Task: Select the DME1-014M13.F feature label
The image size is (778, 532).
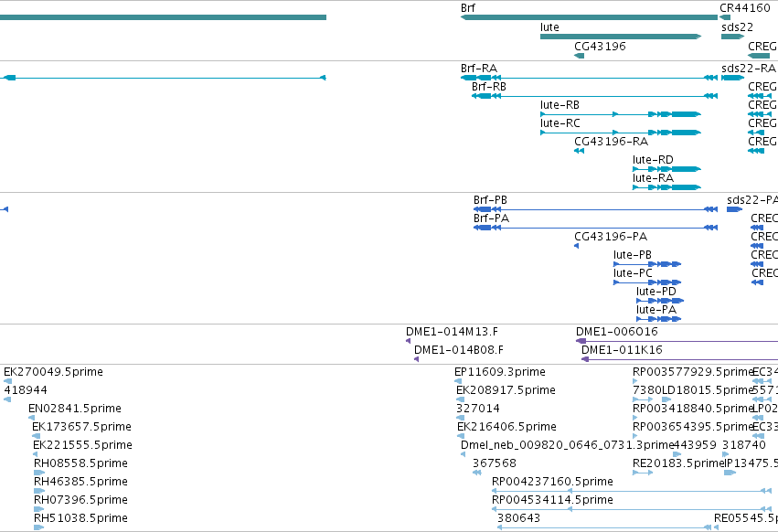Action: click(452, 332)
